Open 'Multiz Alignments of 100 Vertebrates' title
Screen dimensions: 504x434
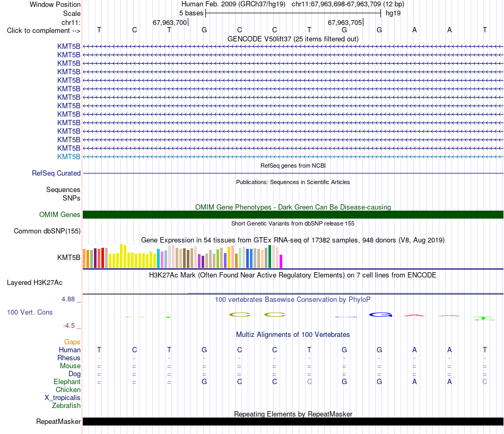293,335
